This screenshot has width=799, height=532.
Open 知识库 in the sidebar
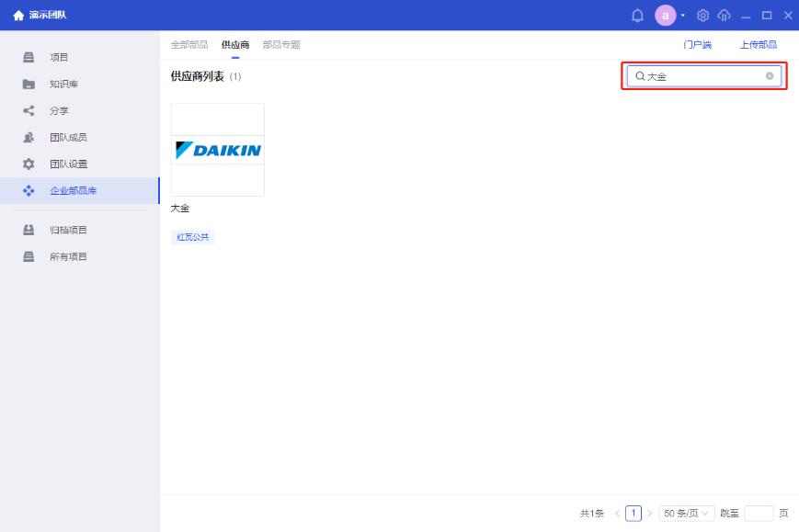[79, 84]
